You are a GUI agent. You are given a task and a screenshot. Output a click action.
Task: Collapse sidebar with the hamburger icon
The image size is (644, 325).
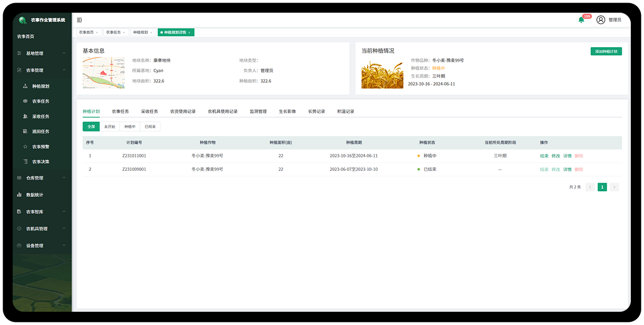tap(80, 20)
